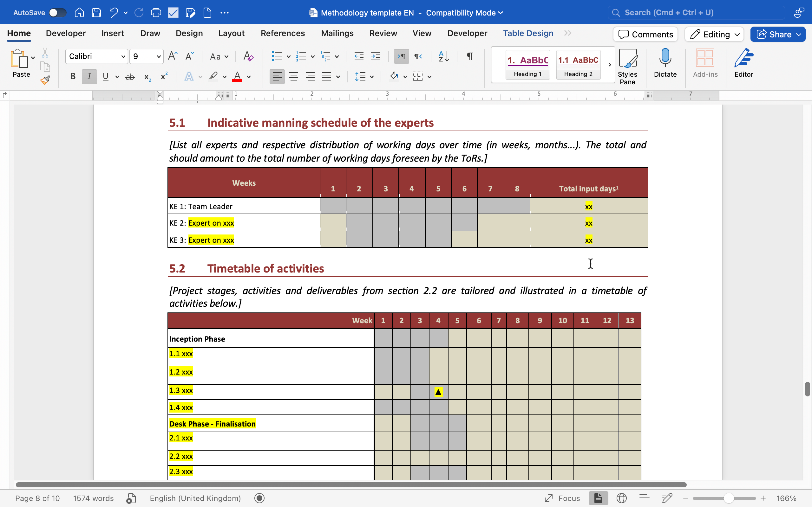The image size is (812, 507).
Task: Toggle Italic formatting
Action: [89, 76]
